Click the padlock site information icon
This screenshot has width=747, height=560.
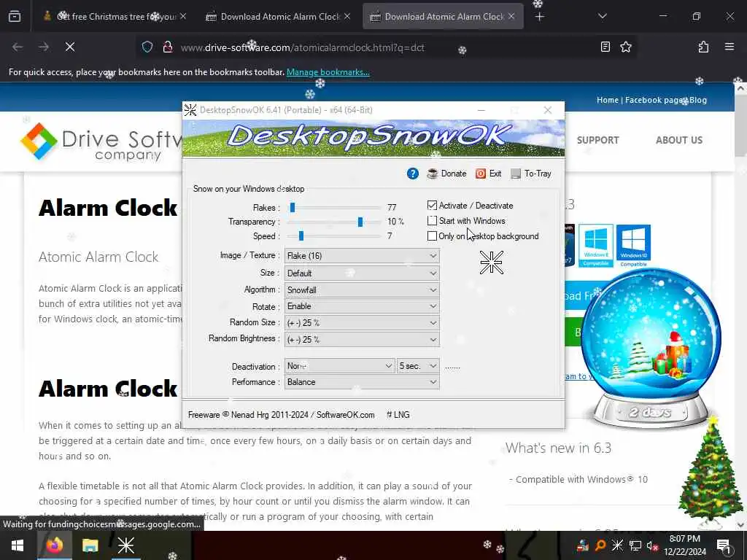[x=167, y=47]
